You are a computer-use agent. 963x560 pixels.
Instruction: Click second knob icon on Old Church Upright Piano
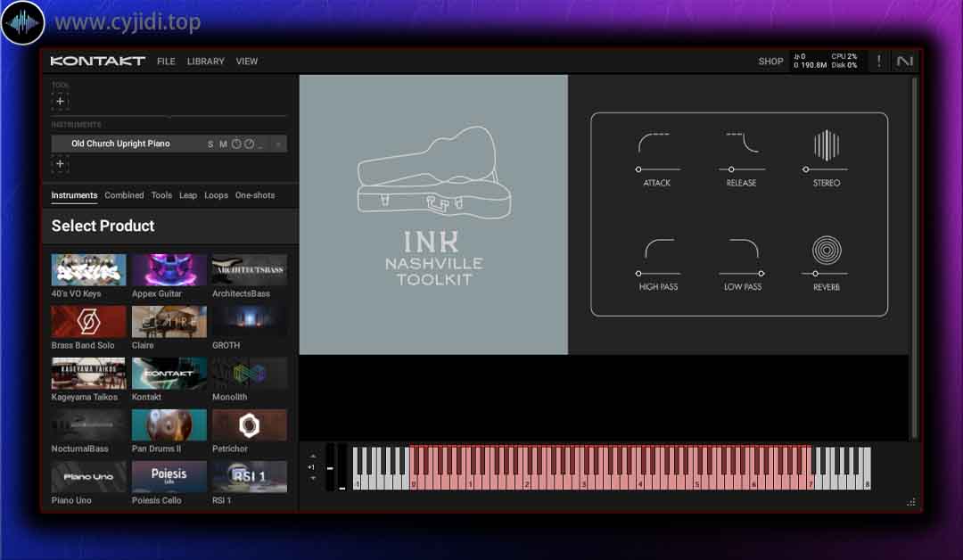[x=249, y=144]
